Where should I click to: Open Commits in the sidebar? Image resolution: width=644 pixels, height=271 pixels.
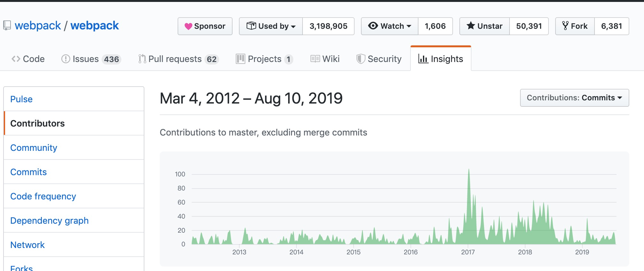(x=74, y=172)
